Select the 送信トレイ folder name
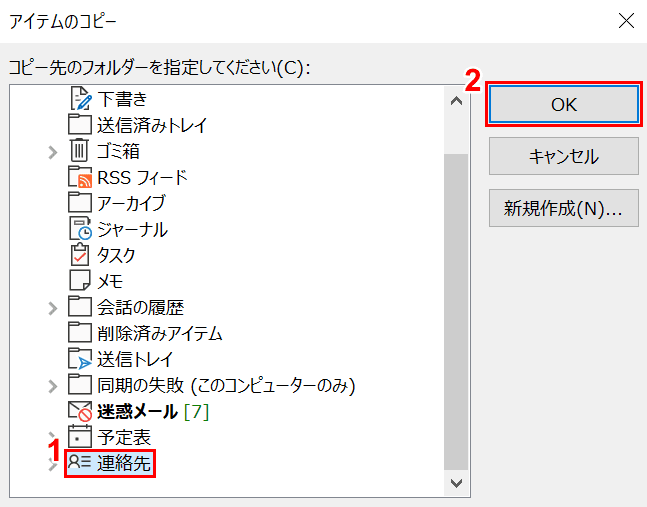Viewport: 647px width, 507px height. pyautogui.click(x=135, y=359)
